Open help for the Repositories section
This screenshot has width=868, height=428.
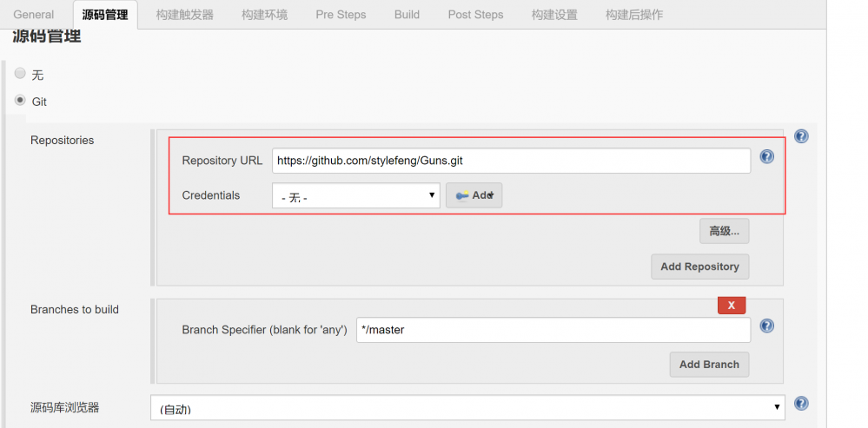(x=801, y=136)
